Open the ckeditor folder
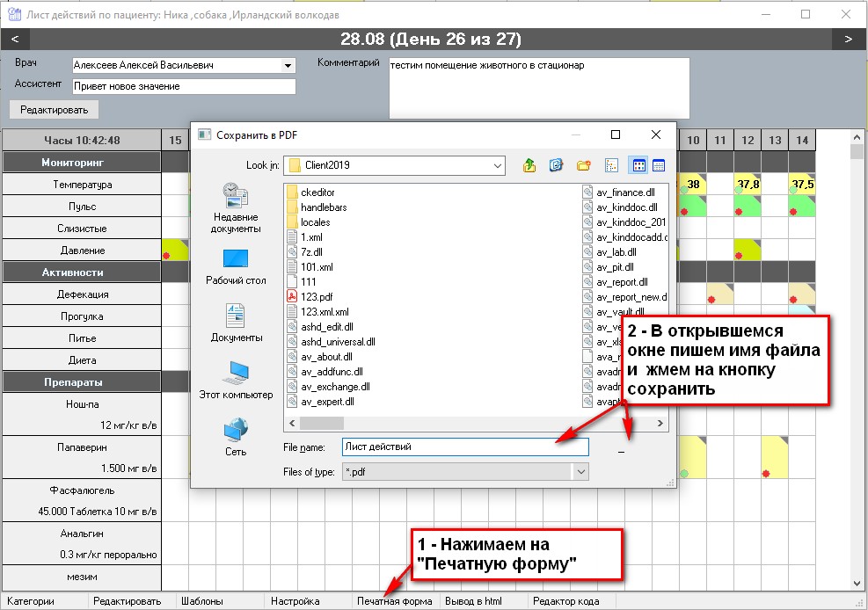Image resolution: width=868 pixels, height=610 pixels. [x=317, y=192]
